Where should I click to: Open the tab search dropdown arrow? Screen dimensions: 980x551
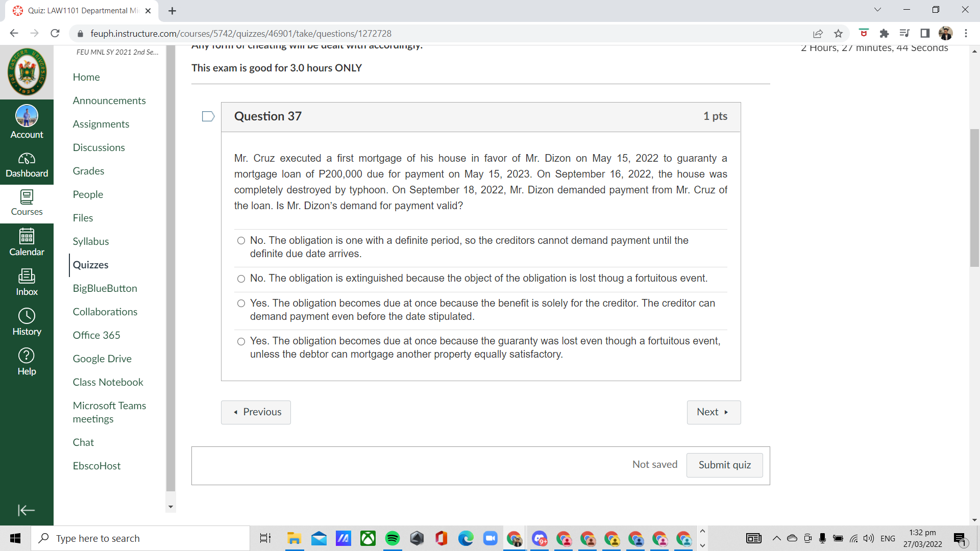[877, 9]
